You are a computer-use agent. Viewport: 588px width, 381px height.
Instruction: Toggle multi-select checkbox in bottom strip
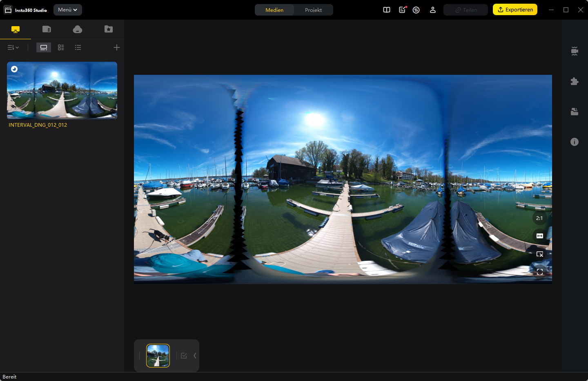[184, 356]
